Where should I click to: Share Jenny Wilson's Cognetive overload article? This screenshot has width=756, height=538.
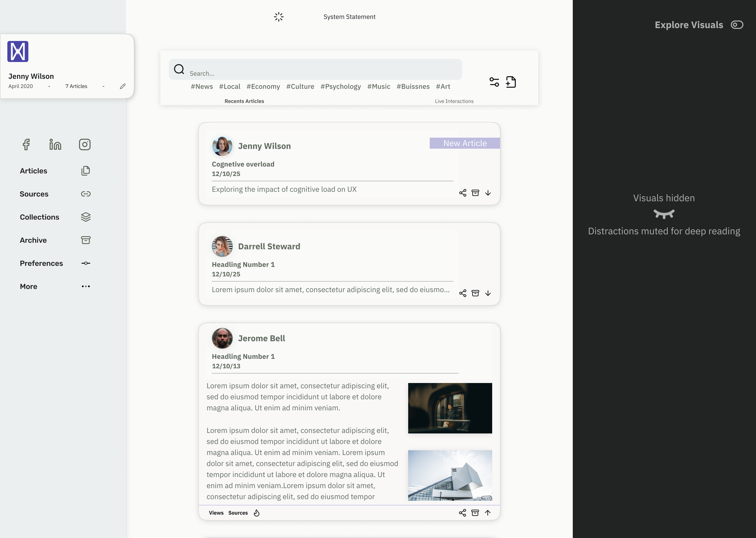pyautogui.click(x=463, y=193)
